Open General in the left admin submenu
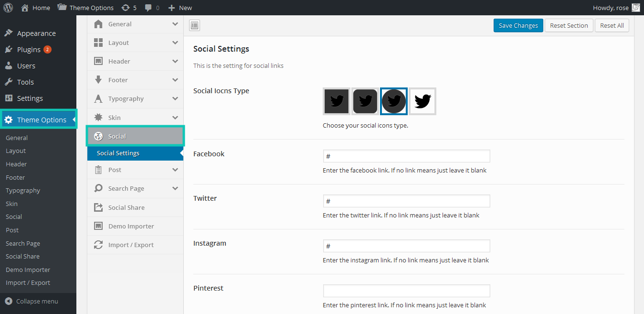This screenshot has width=644, height=314. click(x=17, y=138)
